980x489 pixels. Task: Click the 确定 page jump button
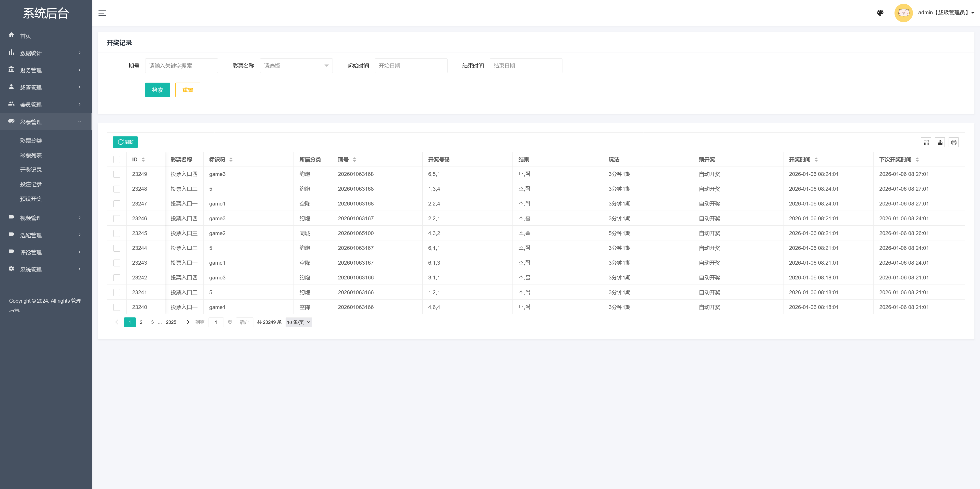click(x=245, y=322)
